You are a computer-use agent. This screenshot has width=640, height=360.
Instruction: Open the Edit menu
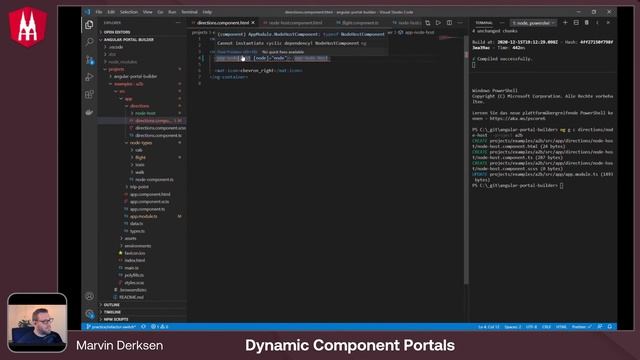click(111, 12)
